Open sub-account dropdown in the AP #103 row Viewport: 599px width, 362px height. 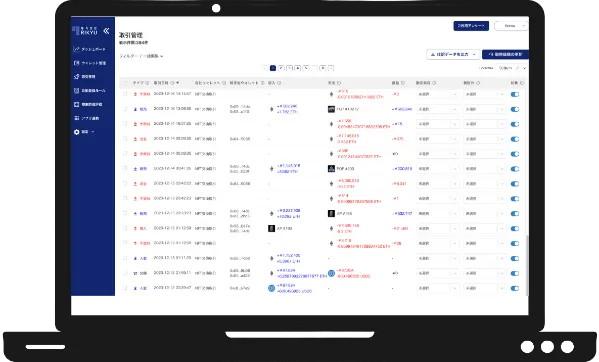pos(484,228)
